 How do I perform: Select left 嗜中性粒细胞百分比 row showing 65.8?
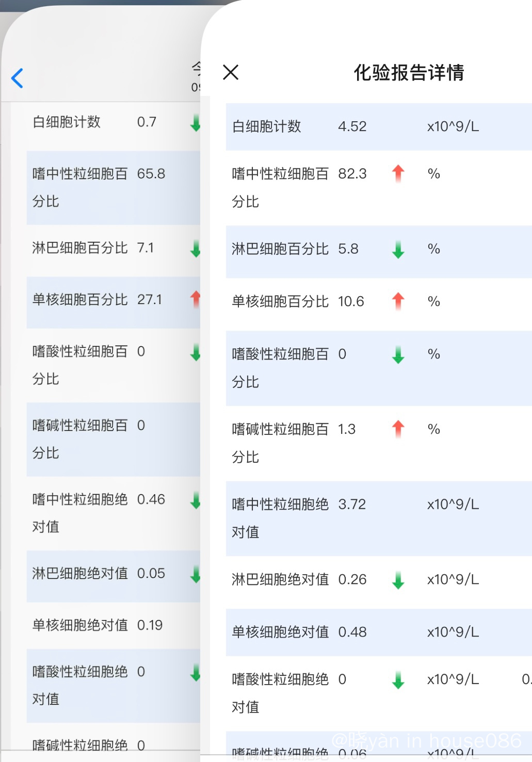point(114,188)
